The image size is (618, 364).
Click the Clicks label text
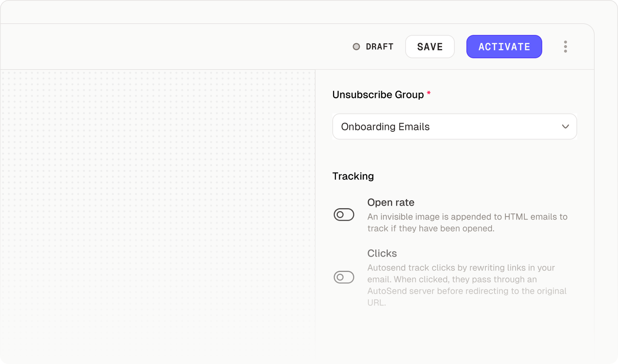382,253
